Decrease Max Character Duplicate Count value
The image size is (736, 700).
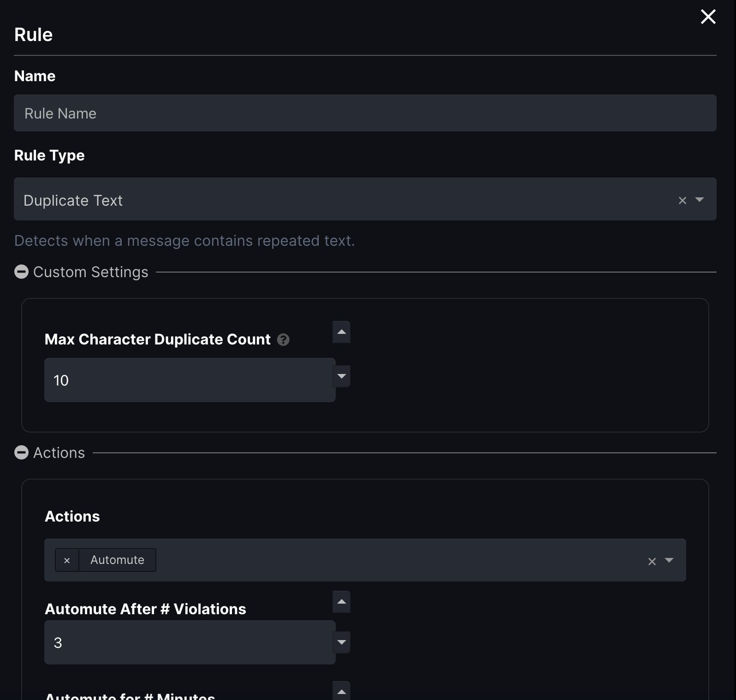[x=342, y=376]
